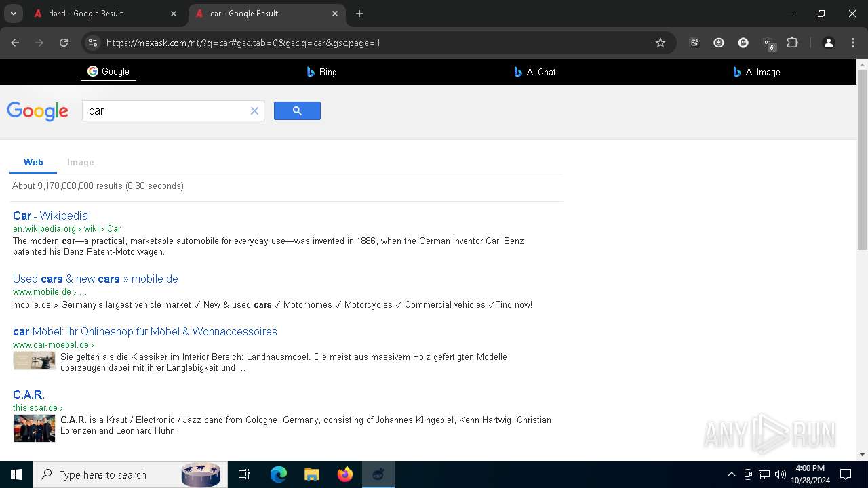Open Chrome's three-dot menu

pos(852,43)
